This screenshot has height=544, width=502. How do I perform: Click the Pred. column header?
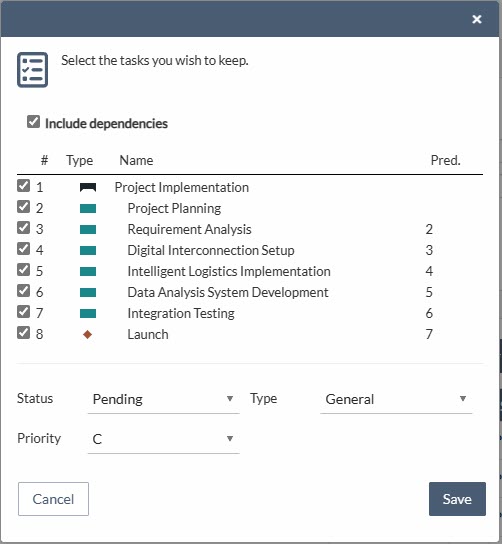click(x=445, y=160)
